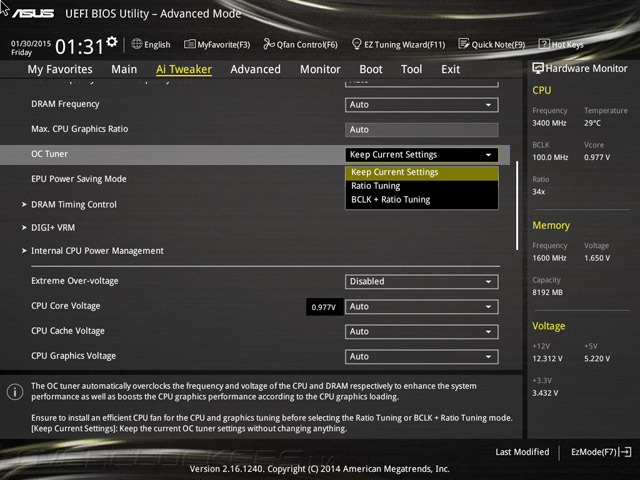Open the CPU Graphics Voltage dropdown
The height and width of the screenshot is (480, 640).
pos(422,357)
